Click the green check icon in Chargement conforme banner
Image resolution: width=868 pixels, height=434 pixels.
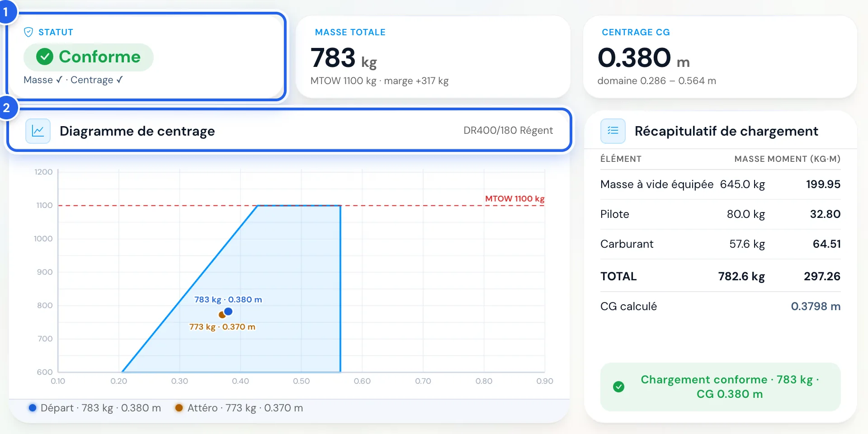[619, 387]
